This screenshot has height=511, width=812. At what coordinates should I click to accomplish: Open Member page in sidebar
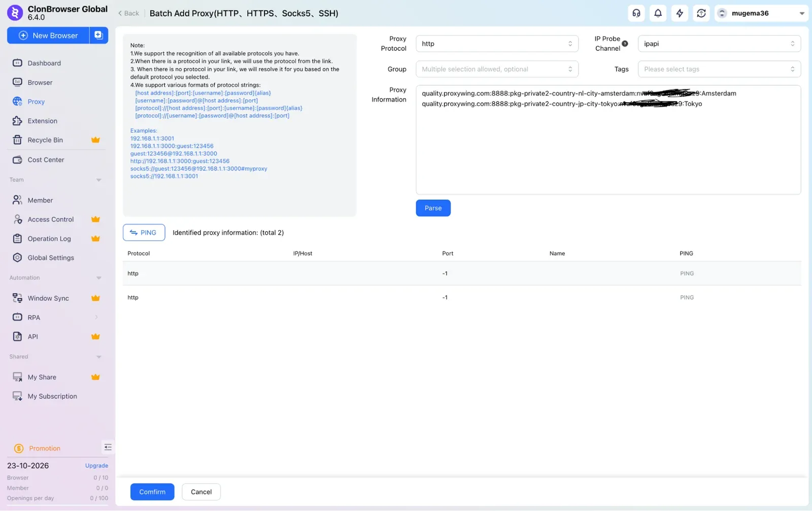pyautogui.click(x=40, y=200)
